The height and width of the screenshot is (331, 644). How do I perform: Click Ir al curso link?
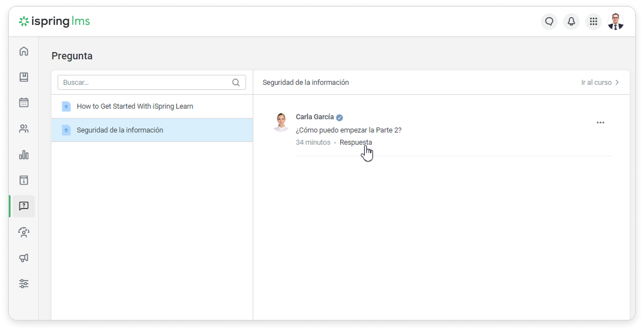click(600, 83)
